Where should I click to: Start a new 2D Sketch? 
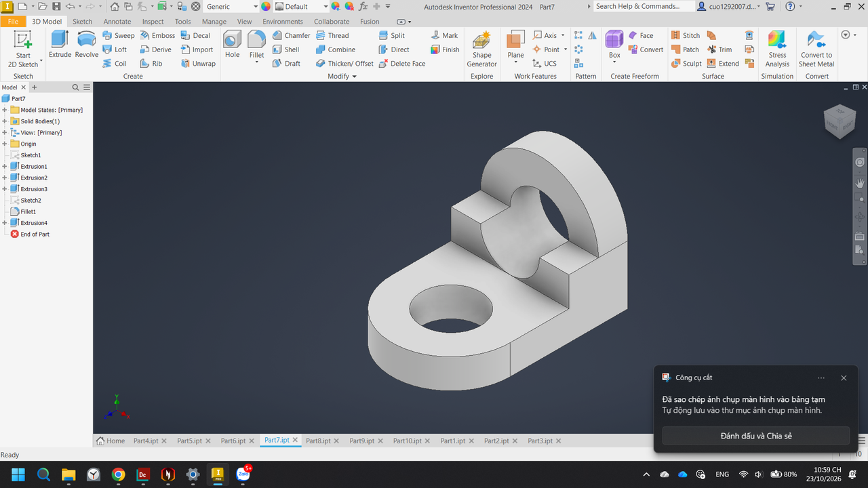[23, 49]
